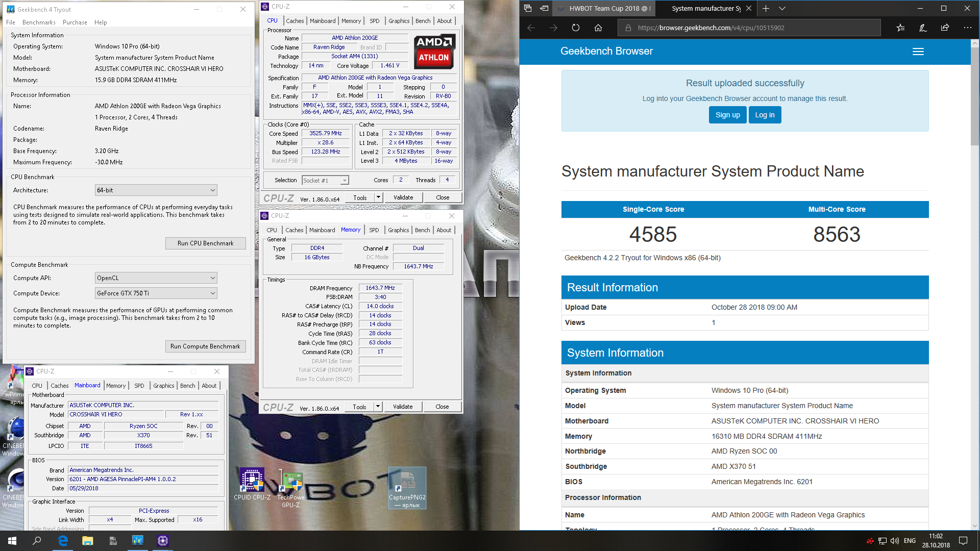
Task: Open the Geekbench File menu
Action: pyautogui.click(x=11, y=22)
